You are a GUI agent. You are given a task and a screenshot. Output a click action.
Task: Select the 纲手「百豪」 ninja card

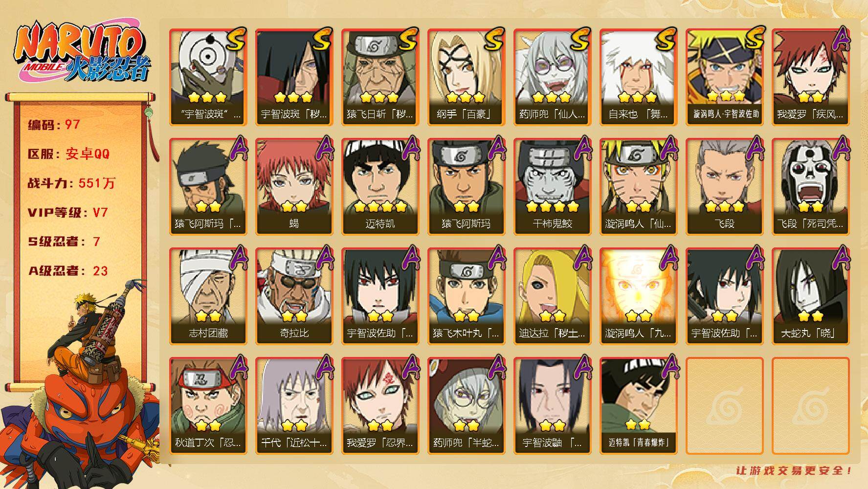click(466, 77)
